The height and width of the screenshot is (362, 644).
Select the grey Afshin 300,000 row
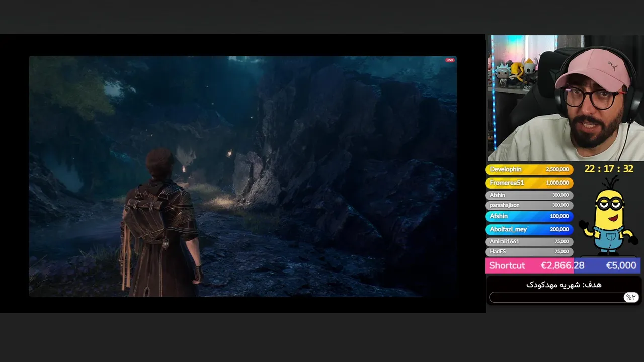click(x=529, y=195)
